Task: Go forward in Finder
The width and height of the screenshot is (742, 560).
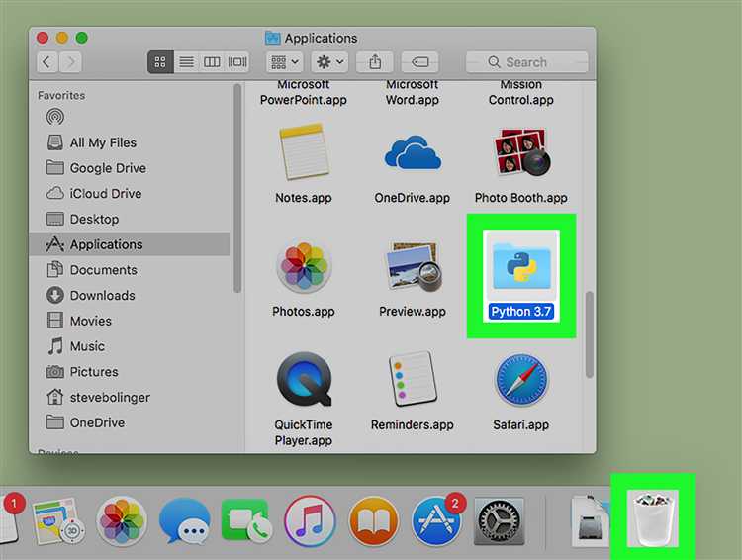Action: (x=70, y=62)
